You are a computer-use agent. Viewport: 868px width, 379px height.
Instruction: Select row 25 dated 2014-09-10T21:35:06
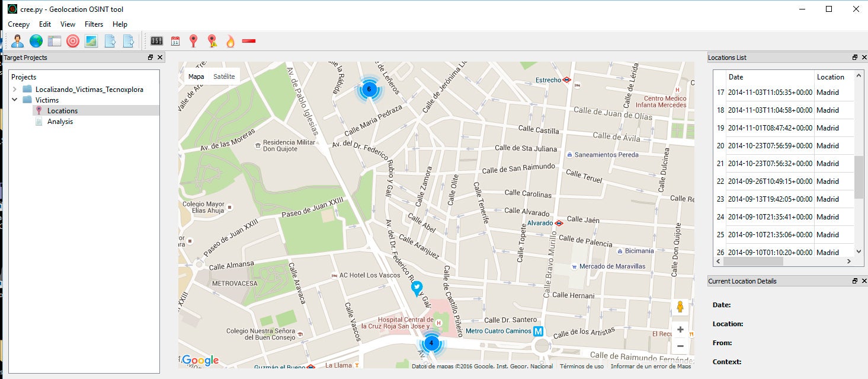click(x=784, y=235)
